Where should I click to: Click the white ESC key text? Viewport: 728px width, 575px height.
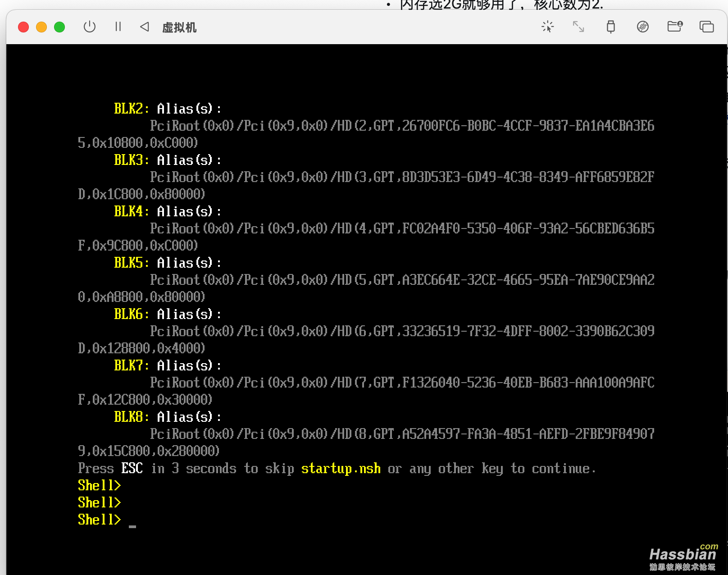tap(132, 468)
